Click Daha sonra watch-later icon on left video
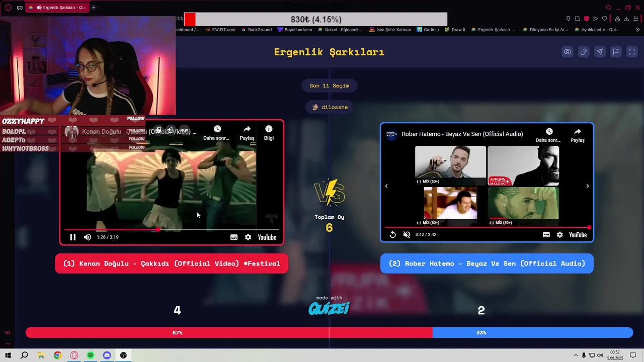This screenshot has height=362, width=644. [217, 133]
